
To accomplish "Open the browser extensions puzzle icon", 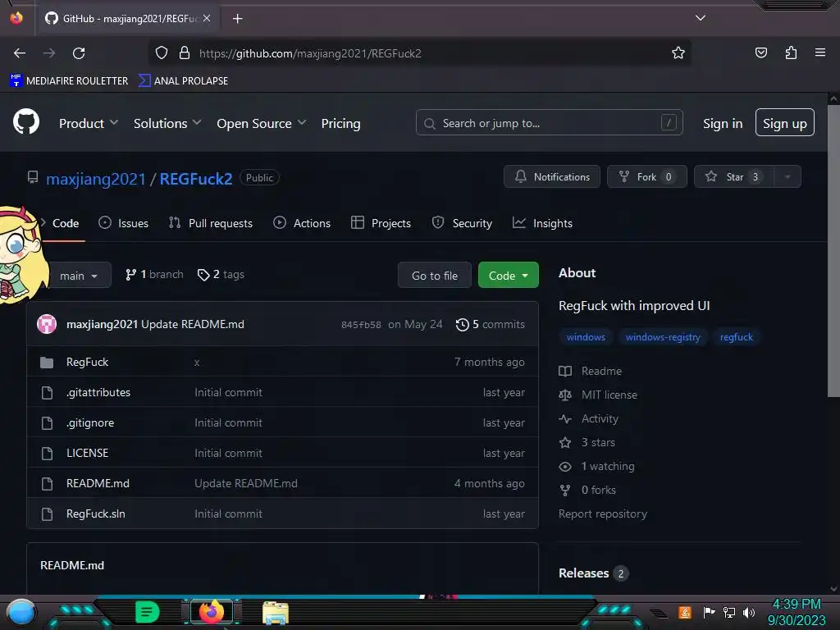I will (x=791, y=52).
